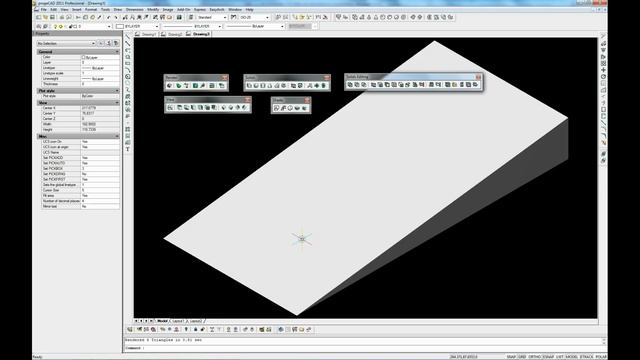The width and height of the screenshot is (640, 360).
Task: Click the Slice icon in Solids toolbar
Action: [x=310, y=86]
